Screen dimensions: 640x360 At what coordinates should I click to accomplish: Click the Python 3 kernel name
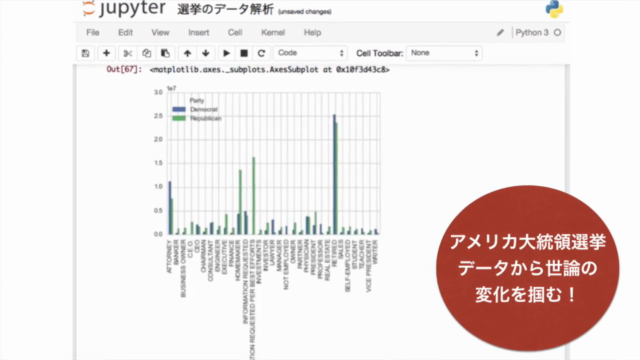point(532,33)
